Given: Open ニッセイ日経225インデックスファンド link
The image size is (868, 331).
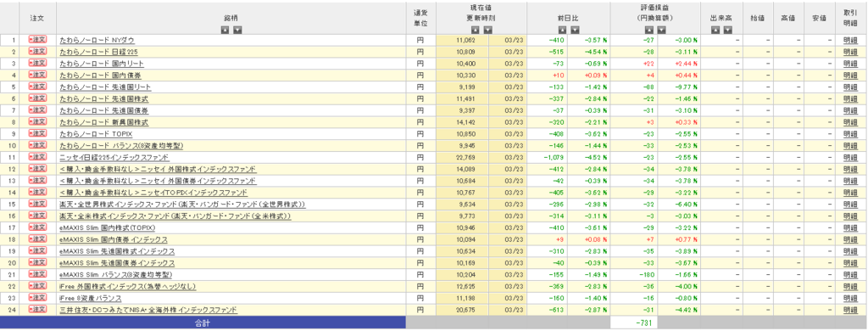Looking at the screenshot, I should pos(114,158).
